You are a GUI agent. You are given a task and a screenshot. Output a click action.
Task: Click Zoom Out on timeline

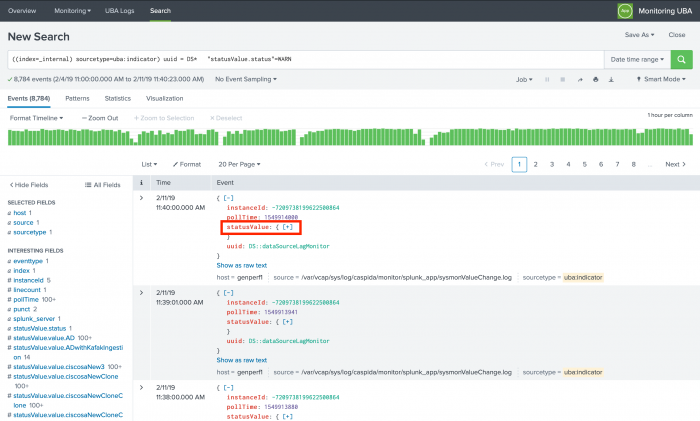(100, 118)
